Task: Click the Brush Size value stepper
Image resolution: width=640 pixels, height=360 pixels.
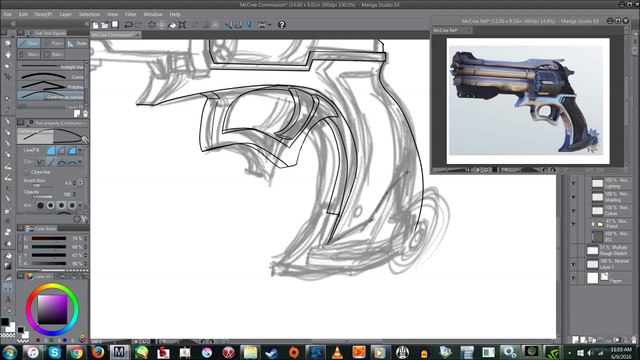Action: pos(74,183)
